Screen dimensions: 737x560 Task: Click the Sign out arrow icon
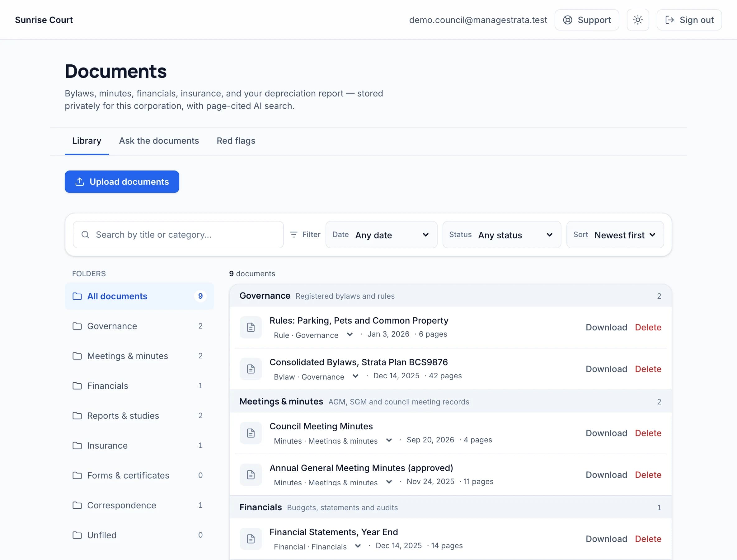click(669, 20)
